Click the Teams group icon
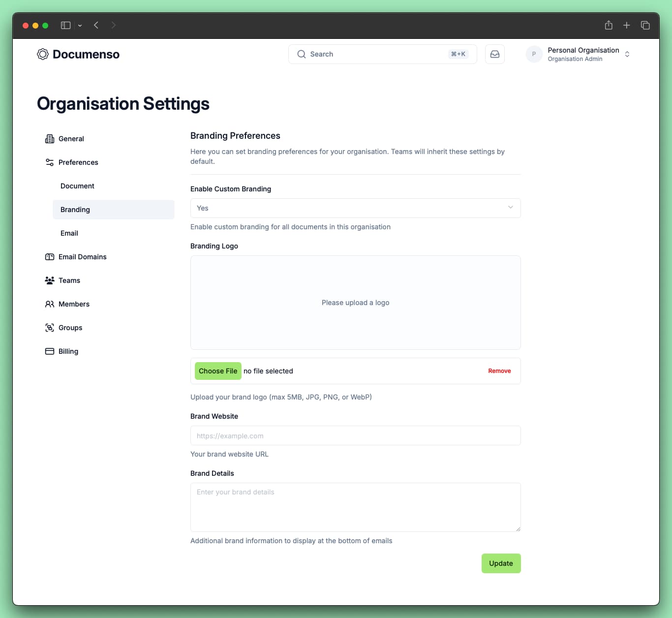Screen dimensions: 672x618 [x=49, y=280]
